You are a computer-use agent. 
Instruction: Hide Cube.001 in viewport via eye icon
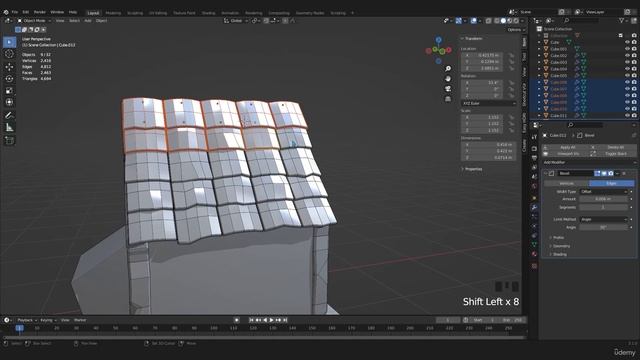pos(628,49)
